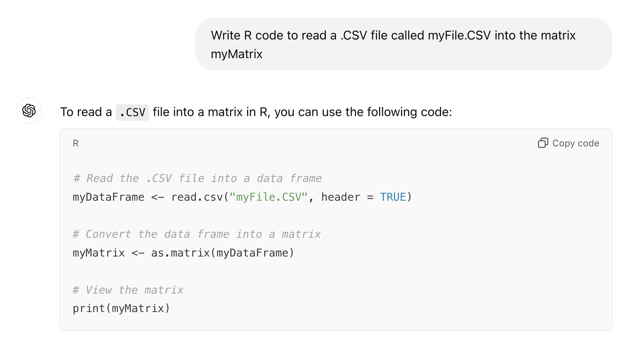Screen dimensions: 644x345
Task: Select the Convert data frame comment
Action: click(197, 234)
